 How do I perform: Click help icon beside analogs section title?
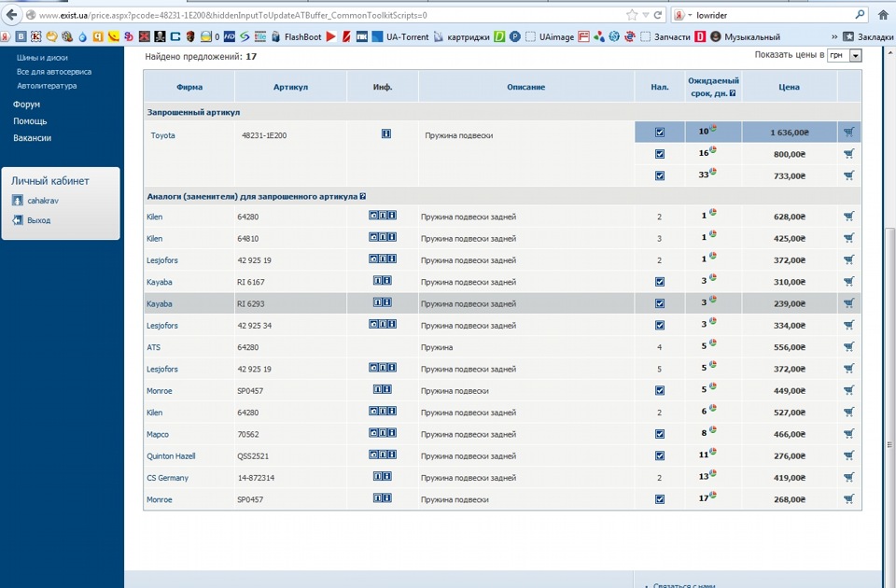(x=363, y=197)
